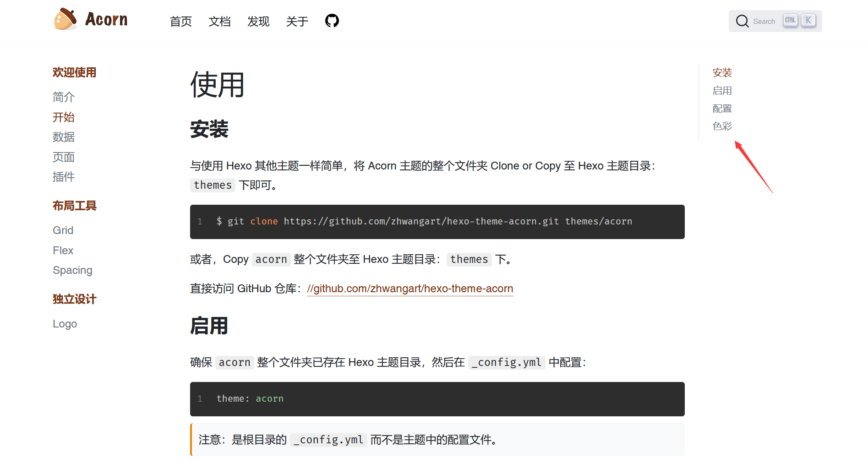
Task: Click the search magnifier icon
Action: [x=742, y=22]
